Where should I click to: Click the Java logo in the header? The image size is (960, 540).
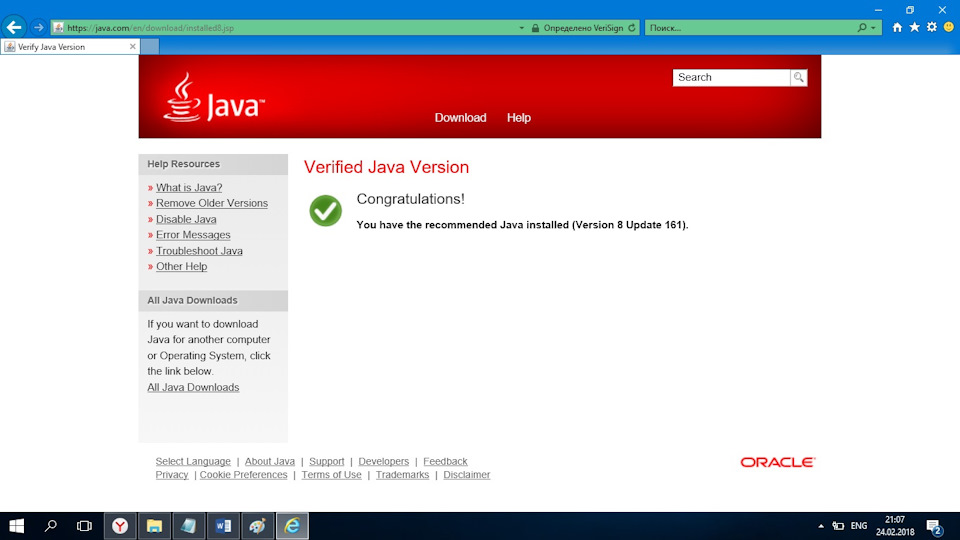pos(213,98)
